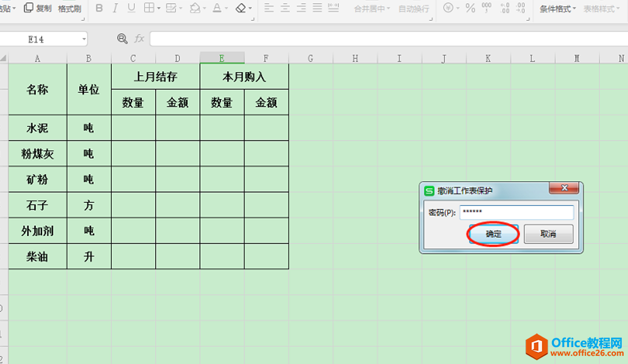Click the distributed alignment icon
The width and height of the screenshot is (628, 364).
coord(333,8)
